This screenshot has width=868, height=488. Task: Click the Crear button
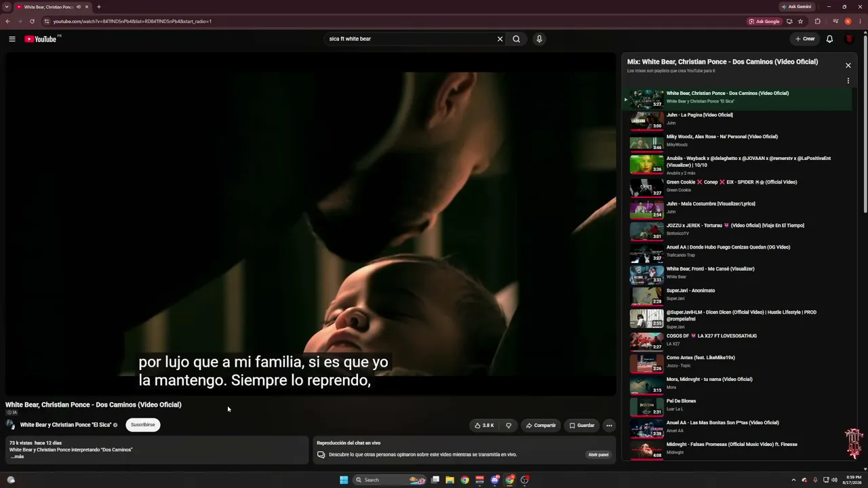click(805, 39)
